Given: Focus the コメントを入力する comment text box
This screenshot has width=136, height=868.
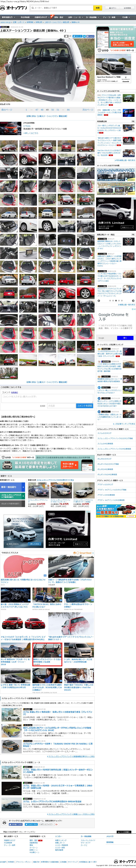Looking at the screenshot, I should pyautogui.click(x=47, y=399).
